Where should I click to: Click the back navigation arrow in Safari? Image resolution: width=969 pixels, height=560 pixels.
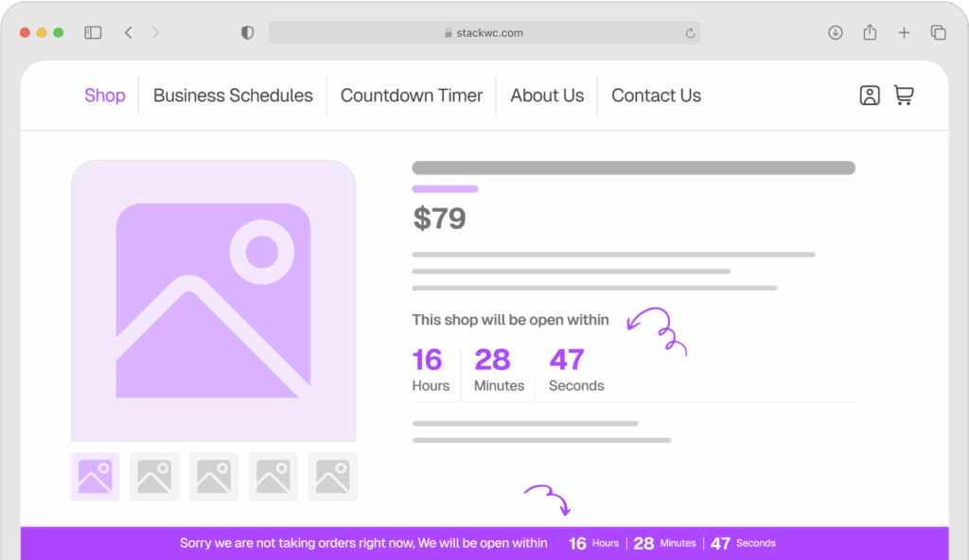point(128,32)
